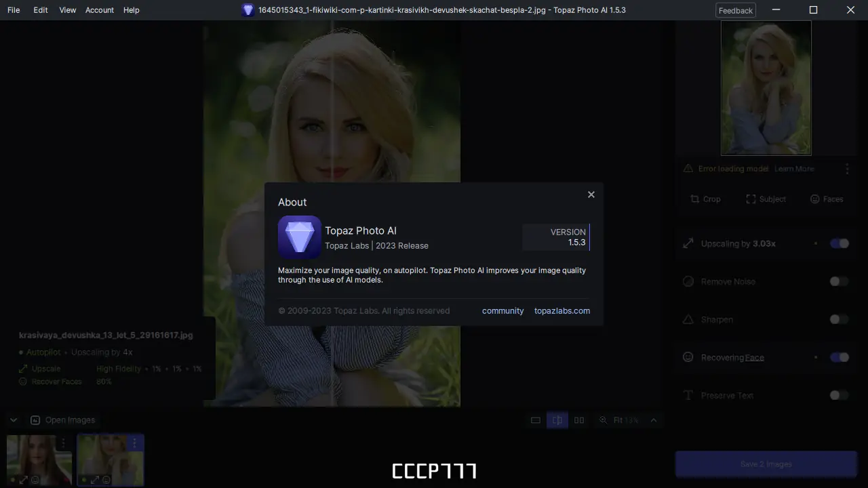Click the zoom magnifier icon

[x=603, y=420]
